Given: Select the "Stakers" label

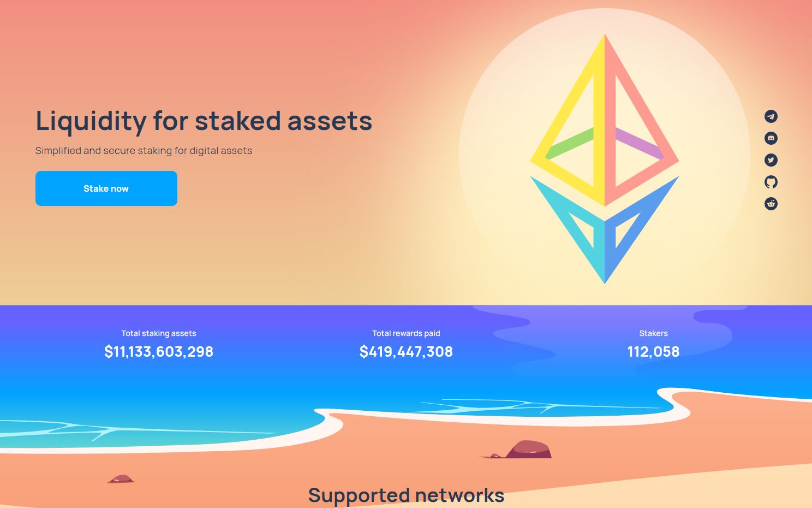Looking at the screenshot, I should coord(653,333).
